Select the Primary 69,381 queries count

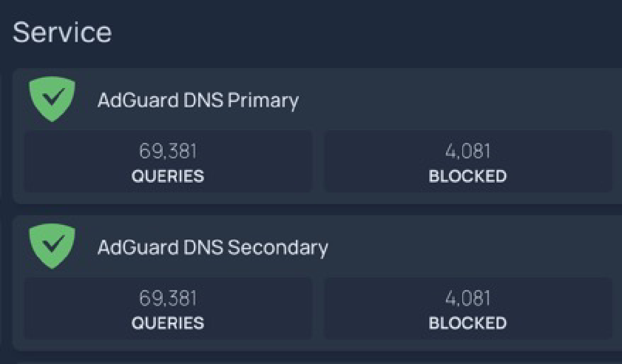168,152
